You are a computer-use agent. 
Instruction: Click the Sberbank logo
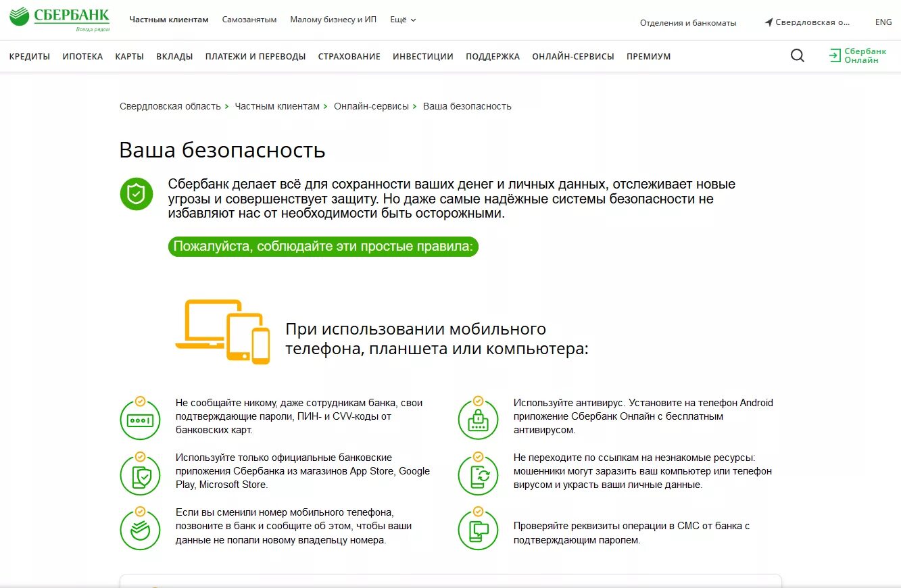[59, 20]
